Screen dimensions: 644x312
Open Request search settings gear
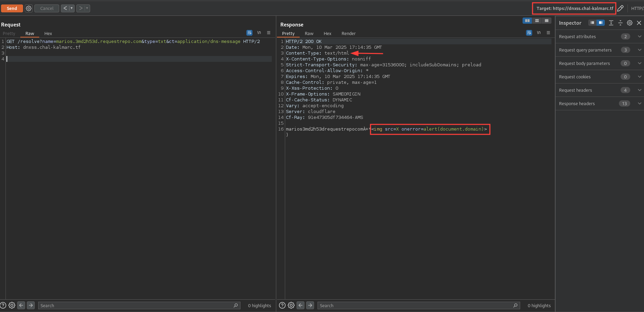(12, 305)
